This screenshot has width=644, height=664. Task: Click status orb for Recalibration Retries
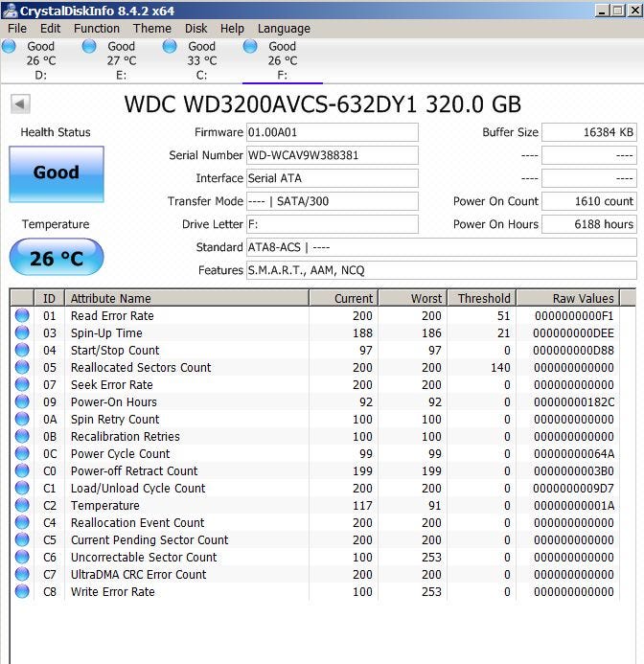point(22,436)
